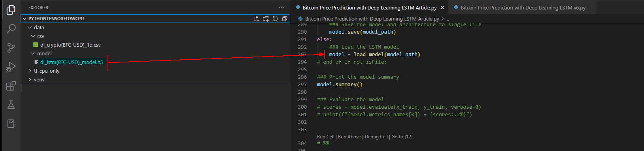644x151 pixels.
Task: Open the Explorer more actions ellipsis
Action: (x=281, y=8)
